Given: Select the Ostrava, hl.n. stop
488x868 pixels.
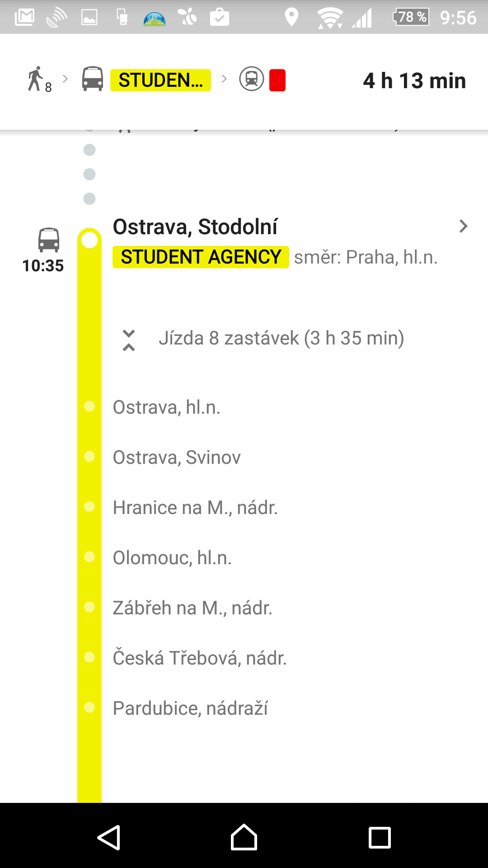Looking at the screenshot, I should (x=166, y=407).
